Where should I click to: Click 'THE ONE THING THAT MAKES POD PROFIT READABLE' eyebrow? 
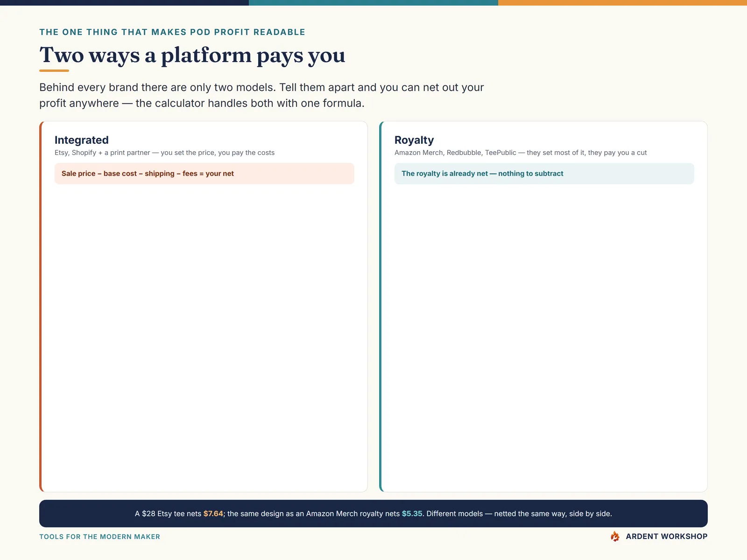coord(172,32)
